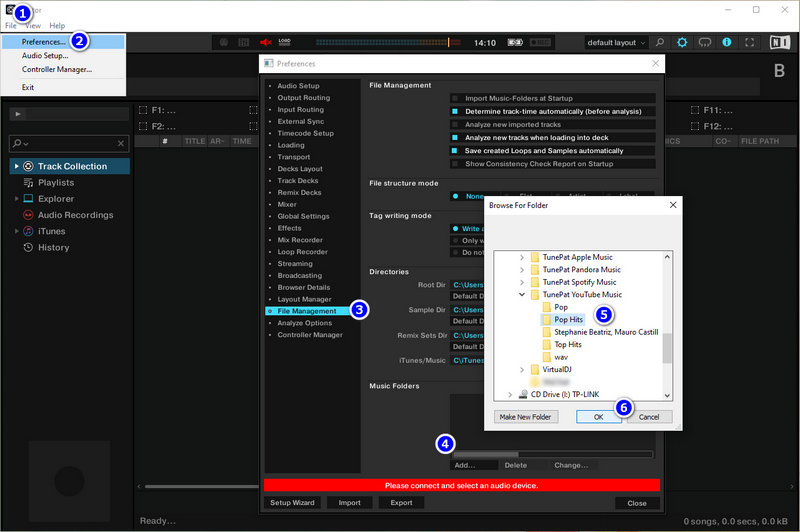
Task: Open Mix Recorder preferences section
Action: point(300,240)
